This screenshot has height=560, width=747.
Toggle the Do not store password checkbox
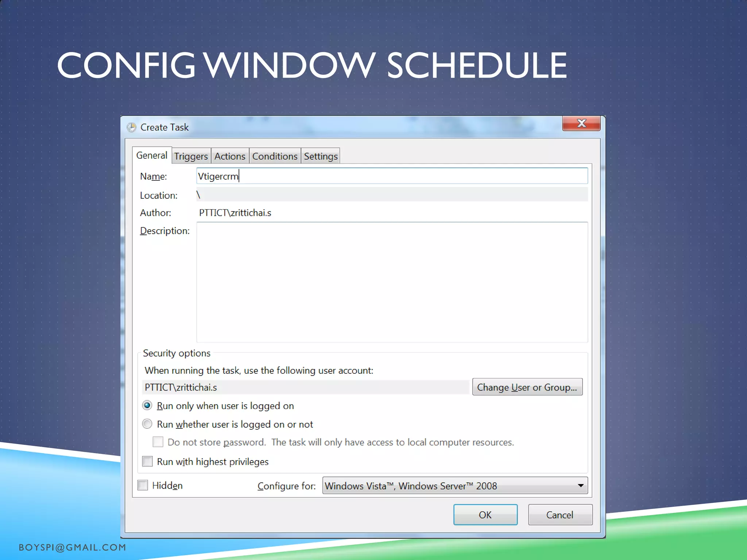158,442
